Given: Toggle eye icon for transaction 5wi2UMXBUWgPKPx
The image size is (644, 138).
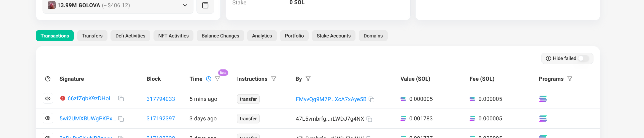Looking at the screenshot, I should coord(48,118).
